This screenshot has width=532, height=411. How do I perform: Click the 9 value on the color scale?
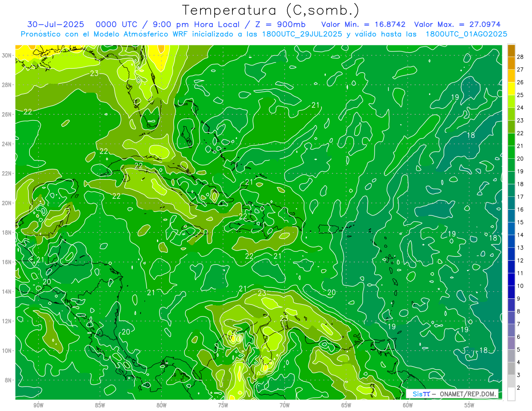tap(519, 298)
